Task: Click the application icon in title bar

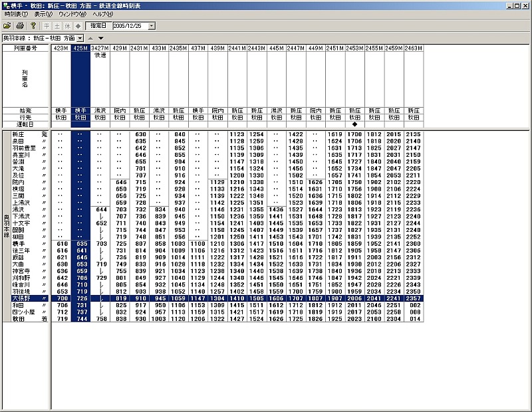Action: [6, 5]
